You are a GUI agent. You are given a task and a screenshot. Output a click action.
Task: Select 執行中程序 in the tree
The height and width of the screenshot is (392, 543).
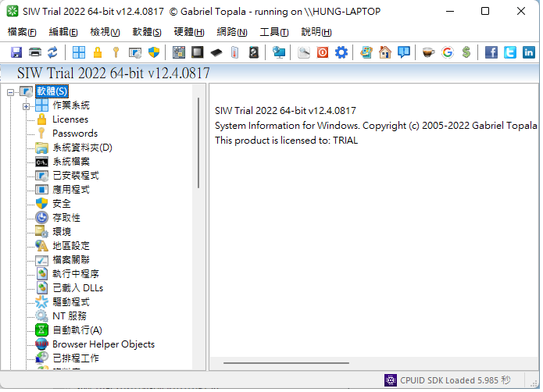coord(76,274)
